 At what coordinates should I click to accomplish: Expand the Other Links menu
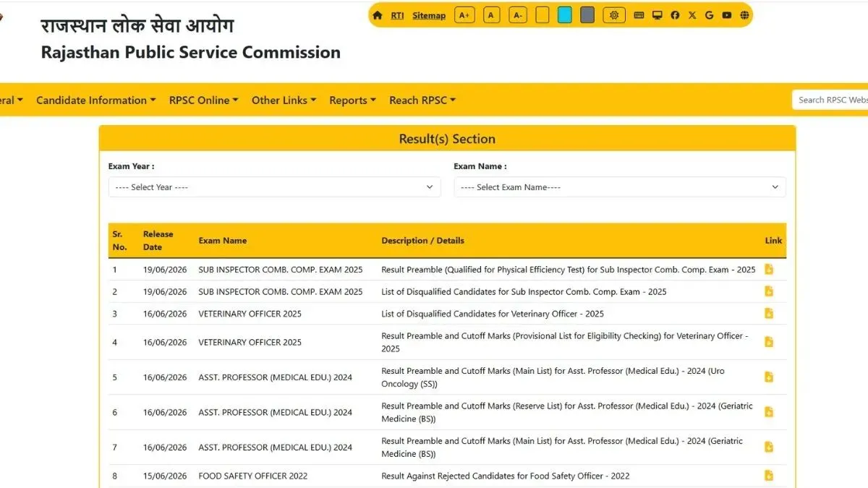[x=284, y=100]
